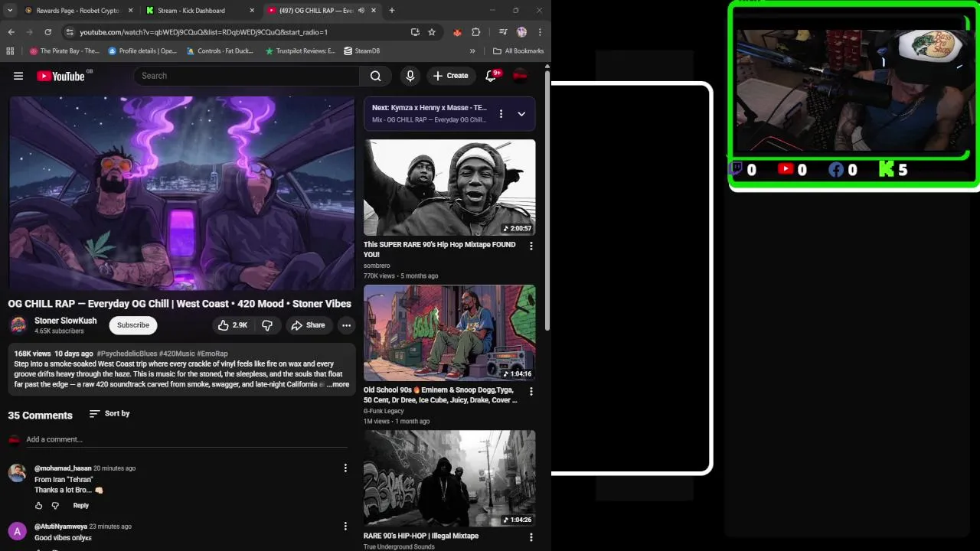Open the Chrome apps grid in bookmarks bar
The image size is (980, 551).
[10, 51]
